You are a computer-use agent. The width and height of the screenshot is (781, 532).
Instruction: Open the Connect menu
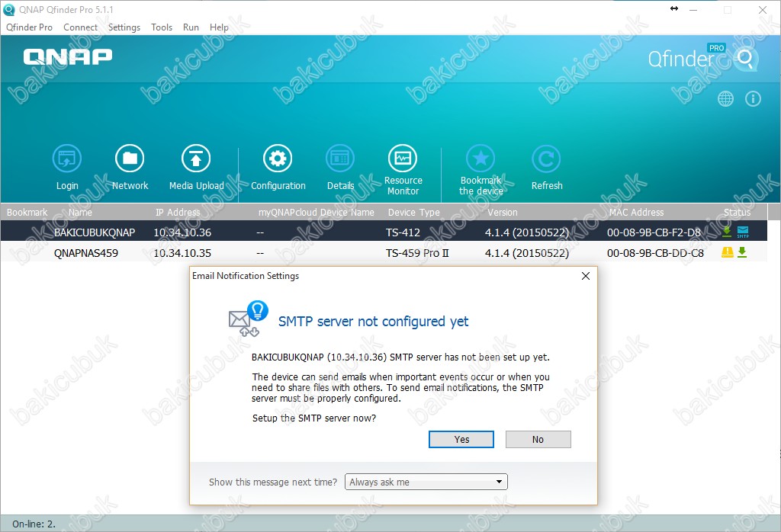coord(80,27)
